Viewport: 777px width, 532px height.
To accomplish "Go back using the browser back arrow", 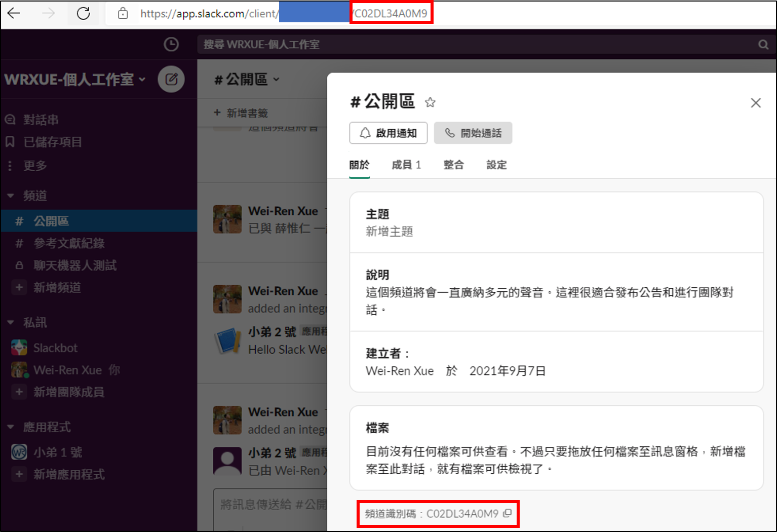I will click(x=14, y=13).
